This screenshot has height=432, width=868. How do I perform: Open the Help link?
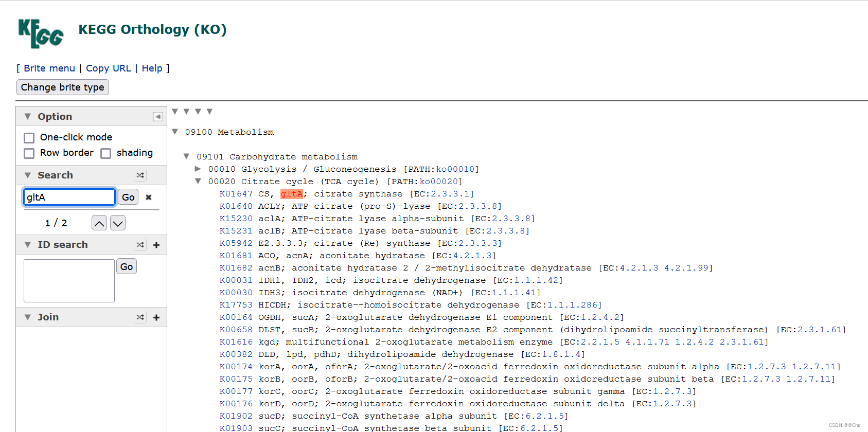pyautogui.click(x=152, y=68)
